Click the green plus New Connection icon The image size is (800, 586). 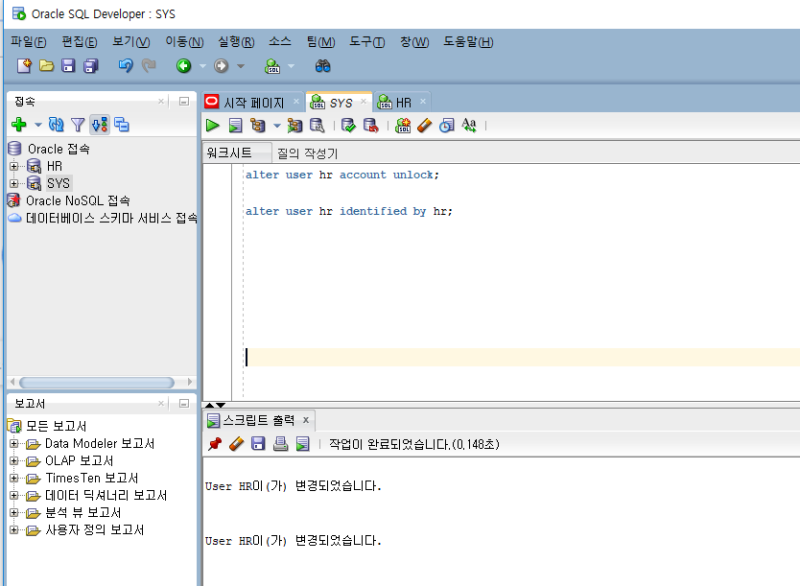19,124
